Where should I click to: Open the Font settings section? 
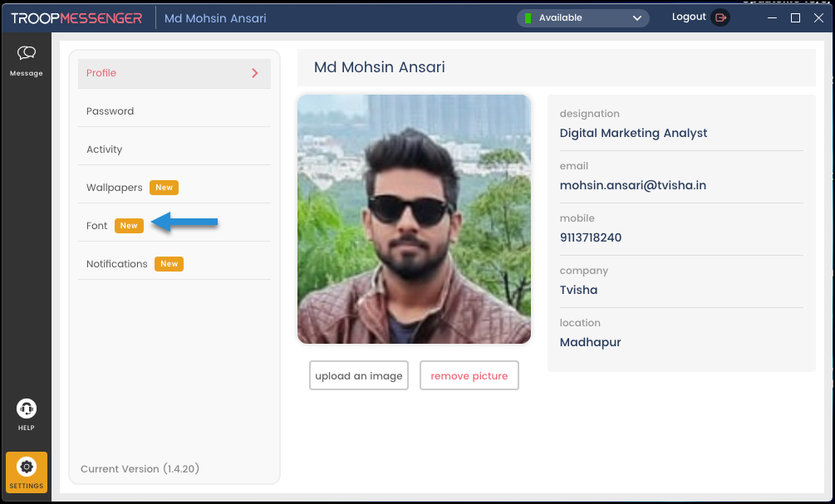point(97,226)
